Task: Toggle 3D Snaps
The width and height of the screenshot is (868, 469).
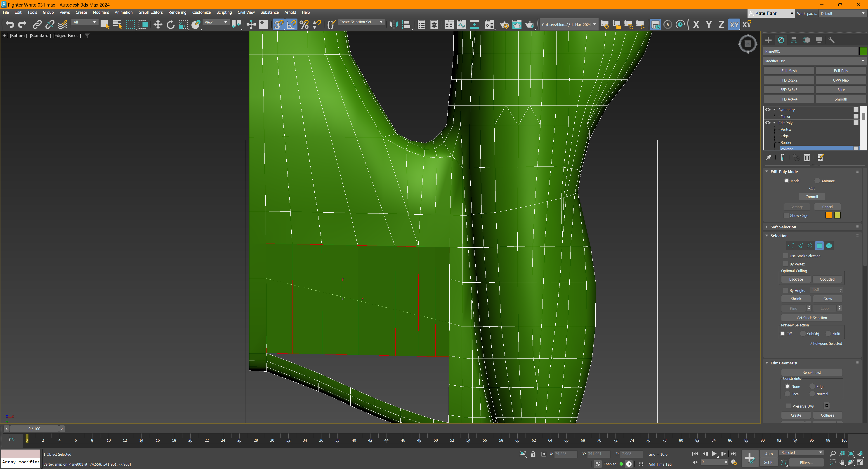Action: [x=278, y=24]
